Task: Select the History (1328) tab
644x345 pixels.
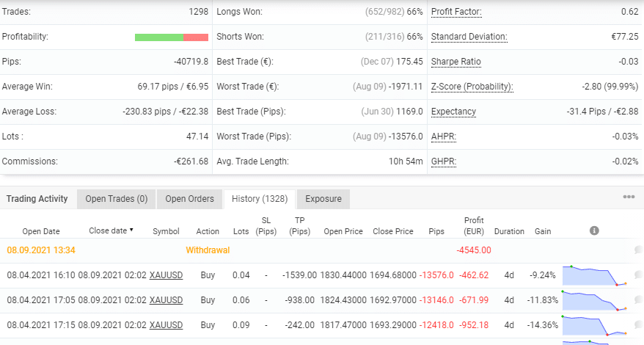Action: point(260,199)
